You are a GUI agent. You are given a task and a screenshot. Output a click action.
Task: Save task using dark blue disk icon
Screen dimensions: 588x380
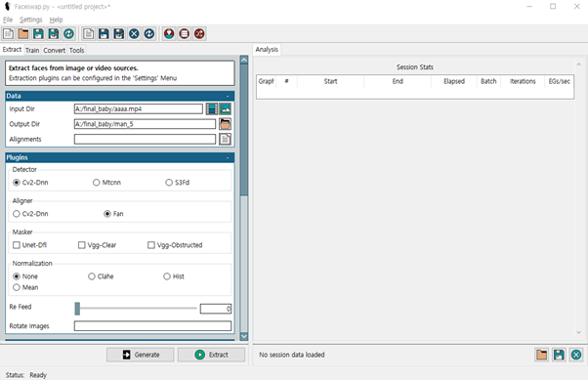click(x=104, y=34)
